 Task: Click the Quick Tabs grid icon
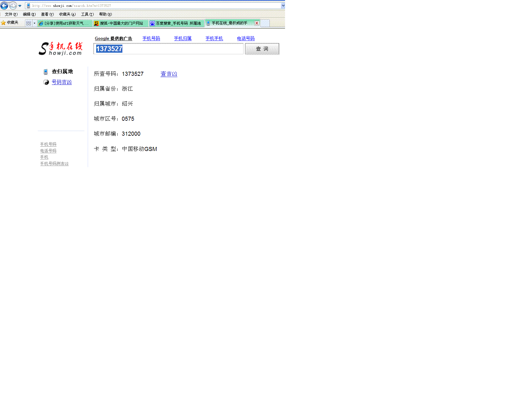tap(28, 23)
